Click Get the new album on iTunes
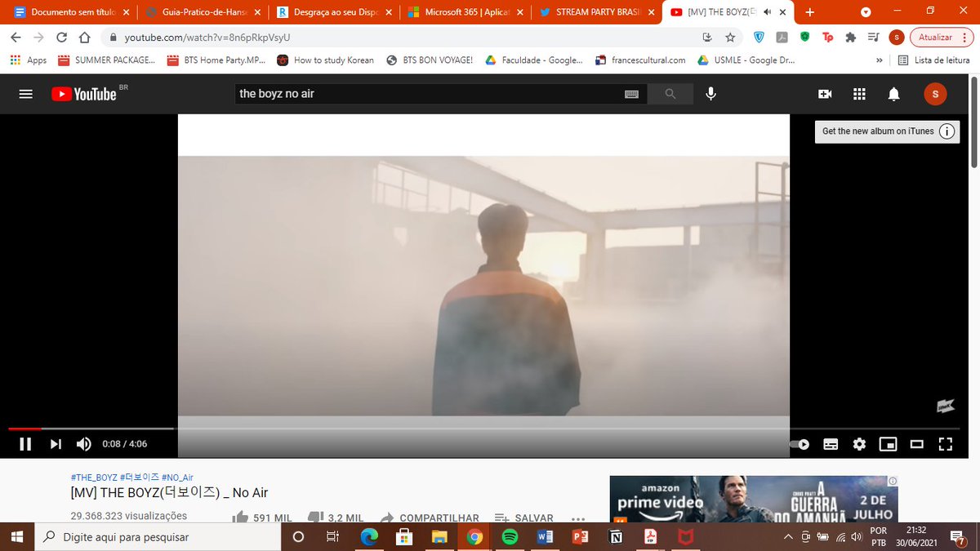 (x=878, y=131)
